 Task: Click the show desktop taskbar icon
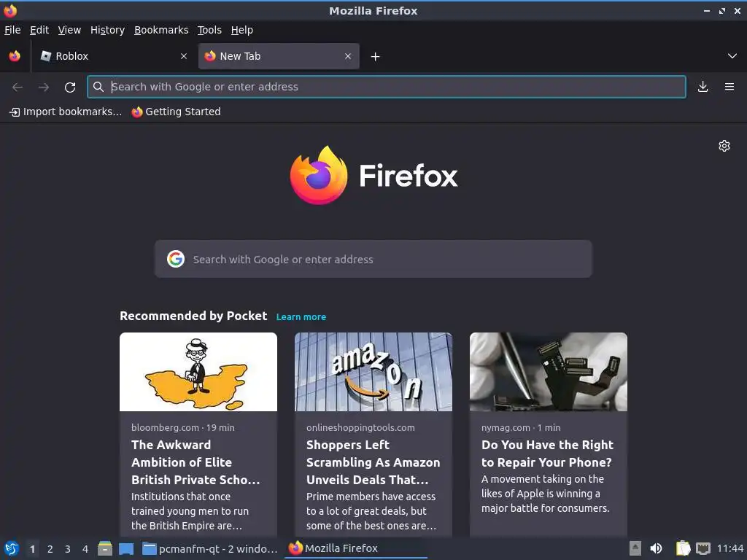[126, 549]
